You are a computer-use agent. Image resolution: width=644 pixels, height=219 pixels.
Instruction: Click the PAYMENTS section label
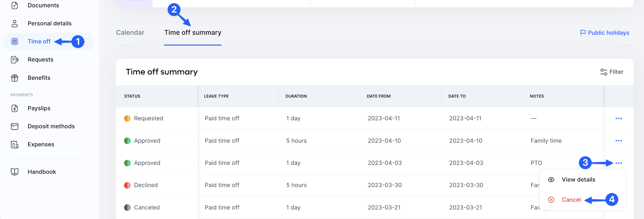coord(21,95)
